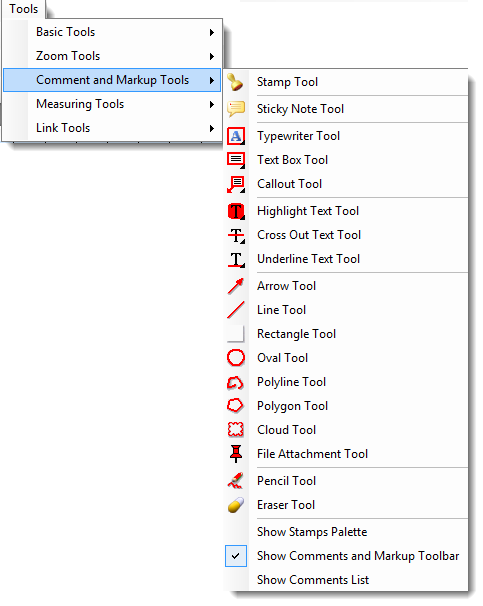
Task: Open the Tools menu
Action: (24, 9)
